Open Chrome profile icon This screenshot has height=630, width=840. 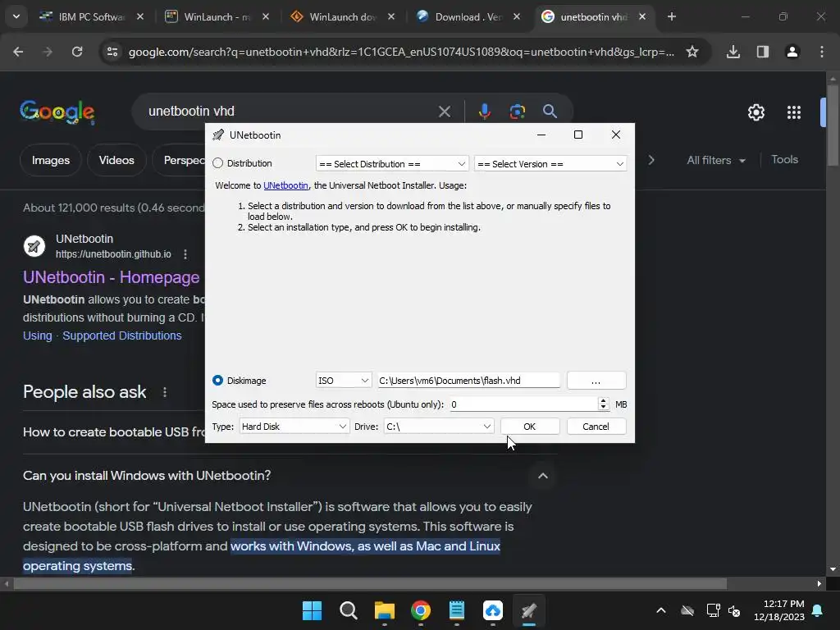[x=792, y=52]
